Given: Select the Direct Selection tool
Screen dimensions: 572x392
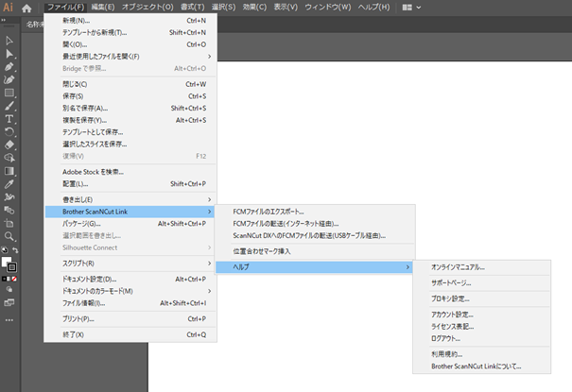Looking at the screenshot, I should pos(9,54).
